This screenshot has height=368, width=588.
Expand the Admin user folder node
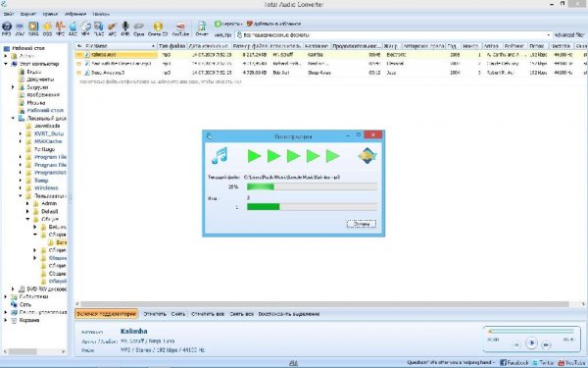pyautogui.click(x=27, y=203)
